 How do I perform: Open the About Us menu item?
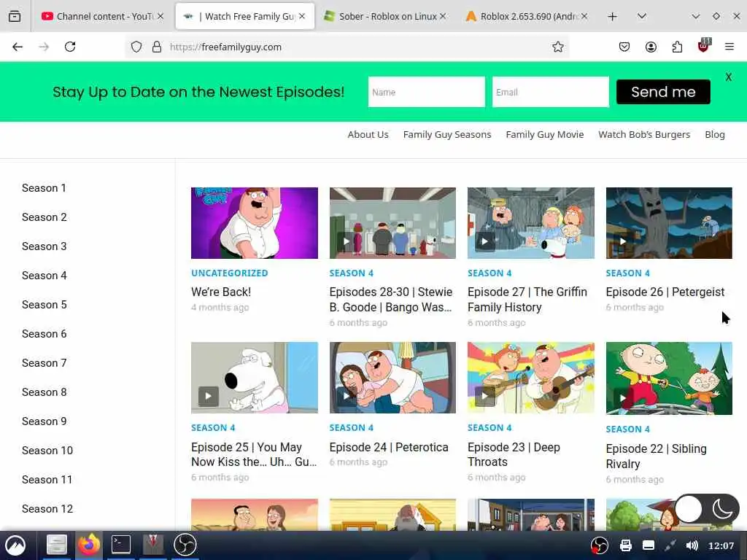(368, 135)
